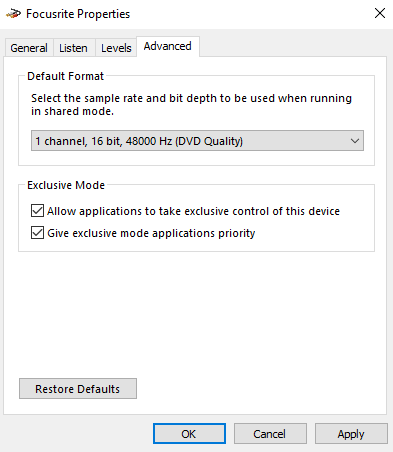Switch to the General tab
393x452 pixels.
coord(29,48)
